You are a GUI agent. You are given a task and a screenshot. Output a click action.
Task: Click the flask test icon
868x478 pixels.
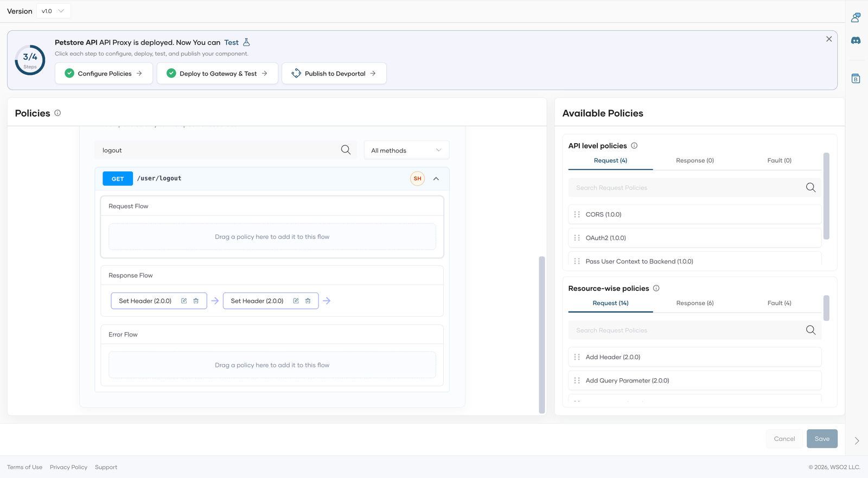[246, 42]
